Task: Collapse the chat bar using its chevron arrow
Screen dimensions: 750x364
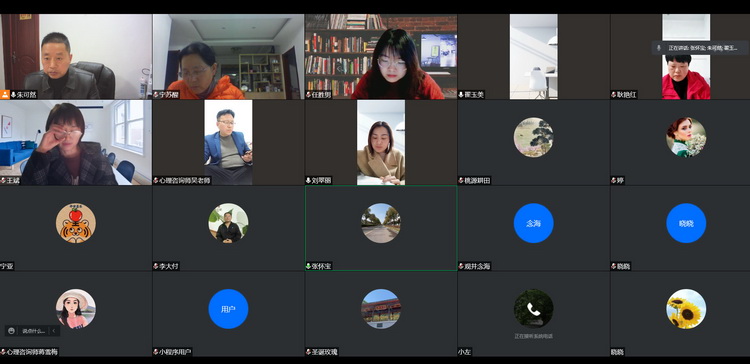Action: coord(54,331)
